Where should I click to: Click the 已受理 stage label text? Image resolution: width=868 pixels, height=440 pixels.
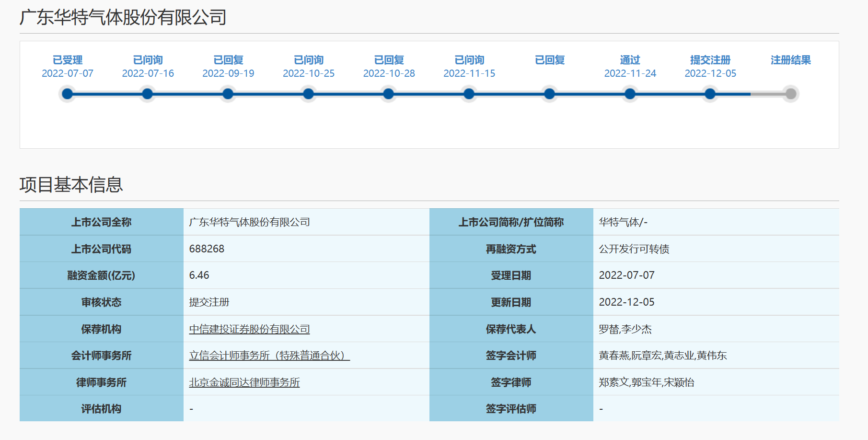[x=68, y=60]
